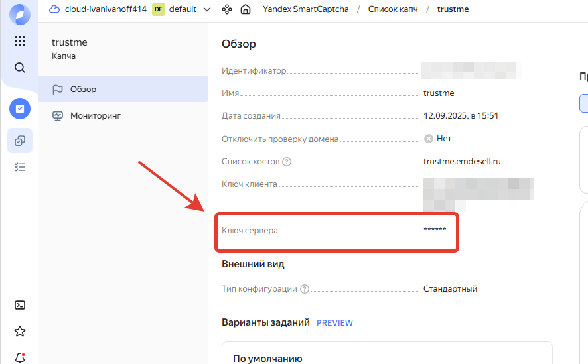The image size is (588, 364).
Task: Expand the default folder dropdown chevron
Action: (206, 9)
